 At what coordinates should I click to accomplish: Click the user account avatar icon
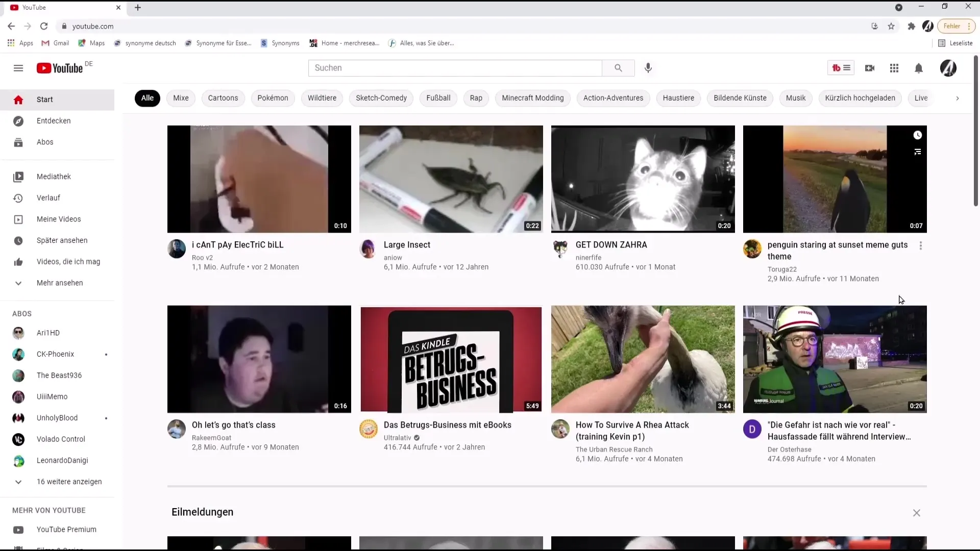click(947, 67)
